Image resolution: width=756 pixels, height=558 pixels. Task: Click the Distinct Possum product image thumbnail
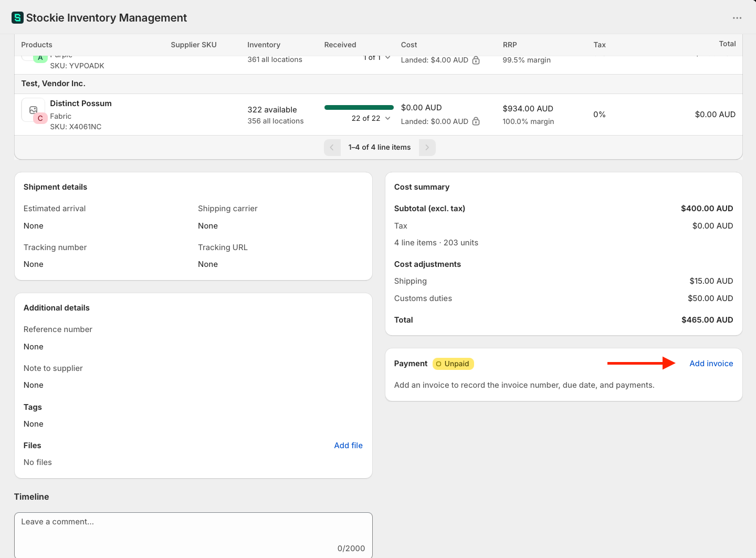point(33,110)
